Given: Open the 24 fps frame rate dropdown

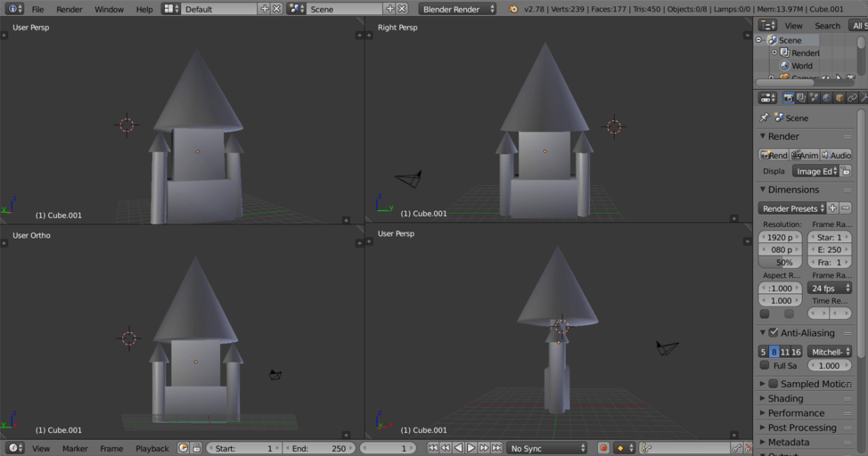Looking at the screenshot, I should (x=830, y=289).
